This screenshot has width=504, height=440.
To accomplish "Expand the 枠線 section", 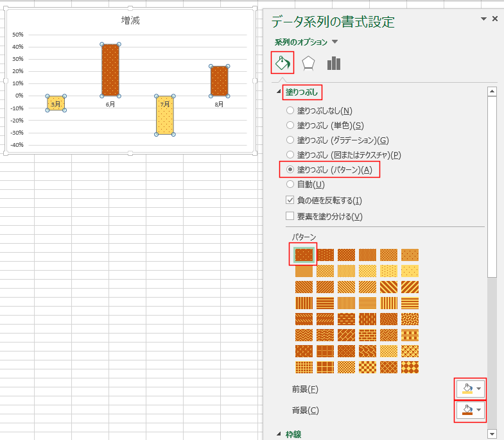I will (279, 434).
